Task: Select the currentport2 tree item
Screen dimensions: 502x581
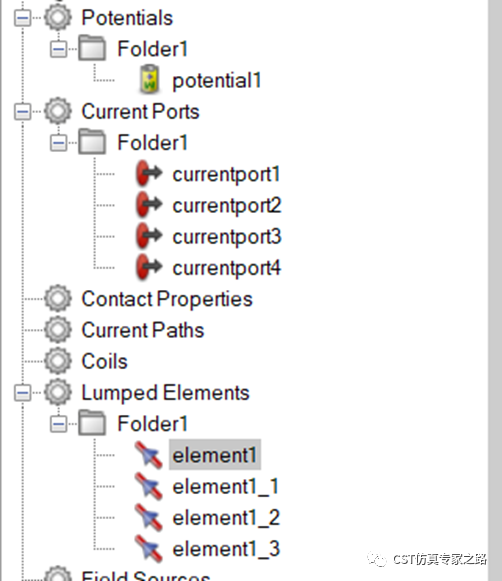Action: click(227, 205)
